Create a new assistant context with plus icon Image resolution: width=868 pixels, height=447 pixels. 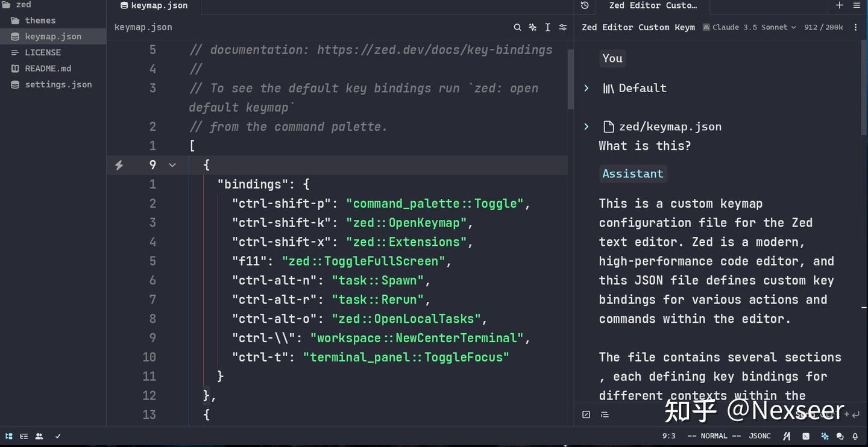pyautogui.click(x=840, y=5)
